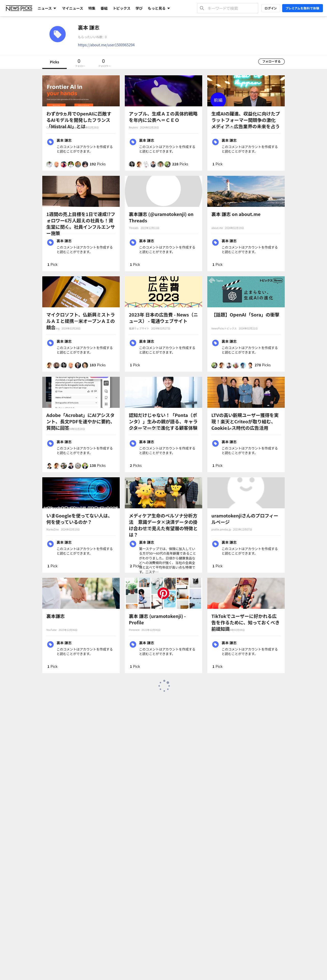Click the search magnifier icon
The height and width of the screenshot is (980, 327).
(202, 8)
